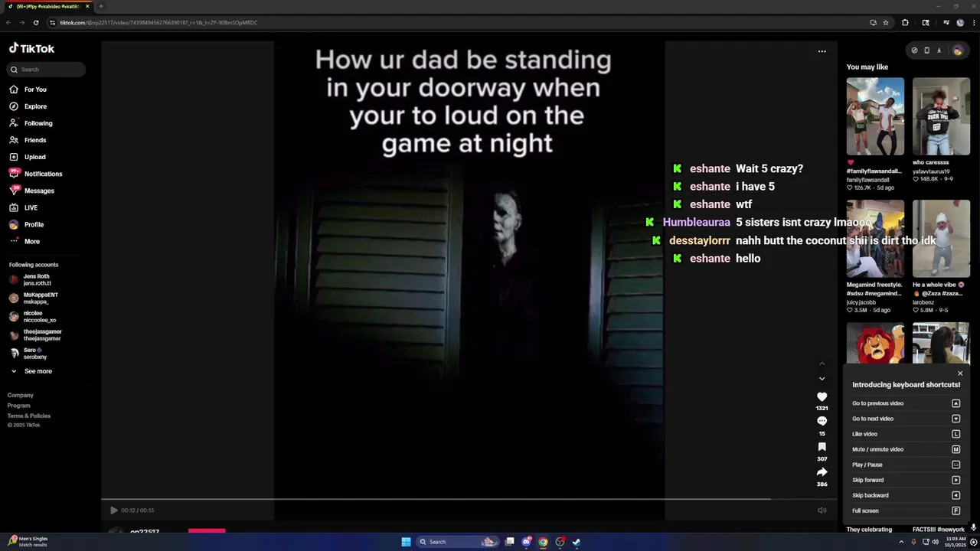Show hidden system tray icons
This screenshot has height=551, width=980.
(901, 542)
